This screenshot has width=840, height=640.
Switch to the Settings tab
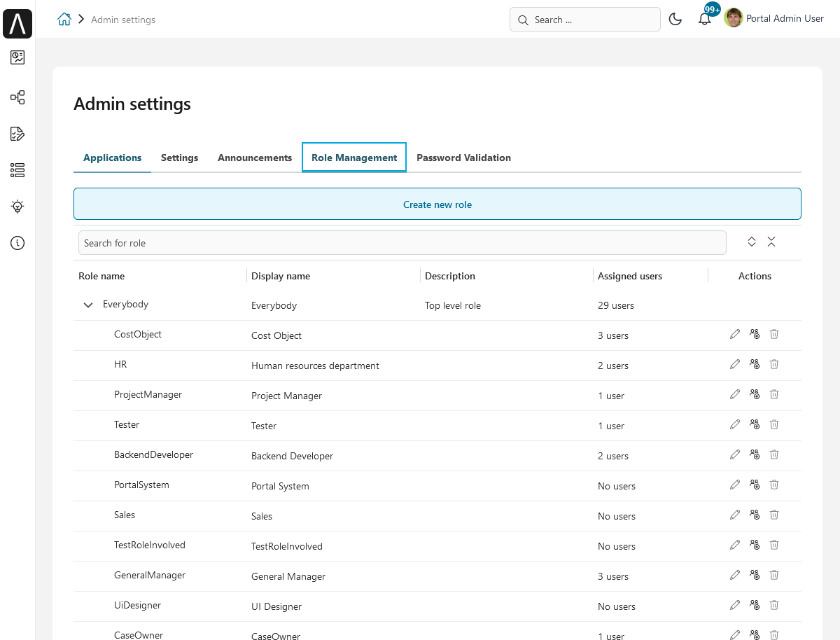[x=179, y=158]
